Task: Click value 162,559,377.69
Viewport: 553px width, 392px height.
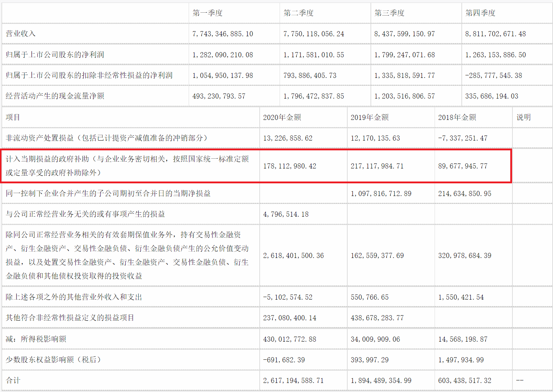Action: [x=377, y=255]
